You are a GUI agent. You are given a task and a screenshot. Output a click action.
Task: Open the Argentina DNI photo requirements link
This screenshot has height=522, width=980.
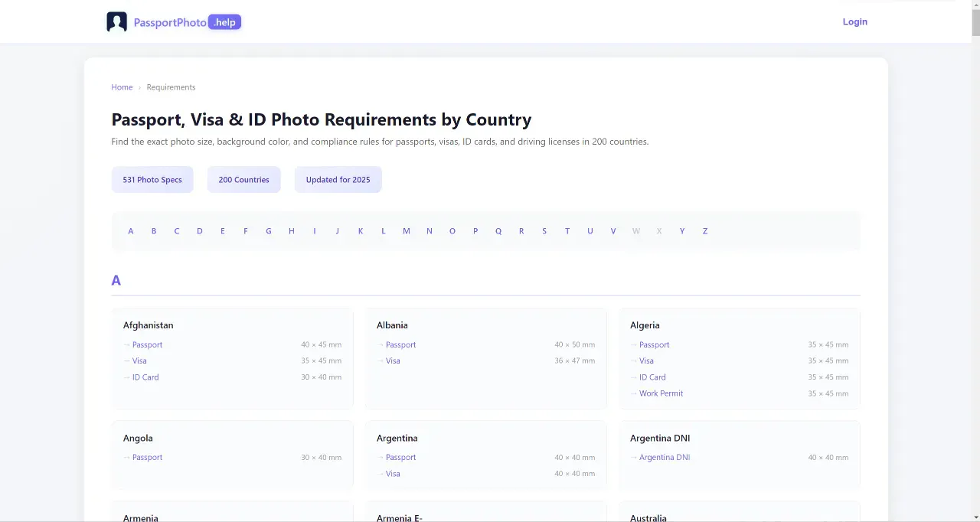[664, 458]
